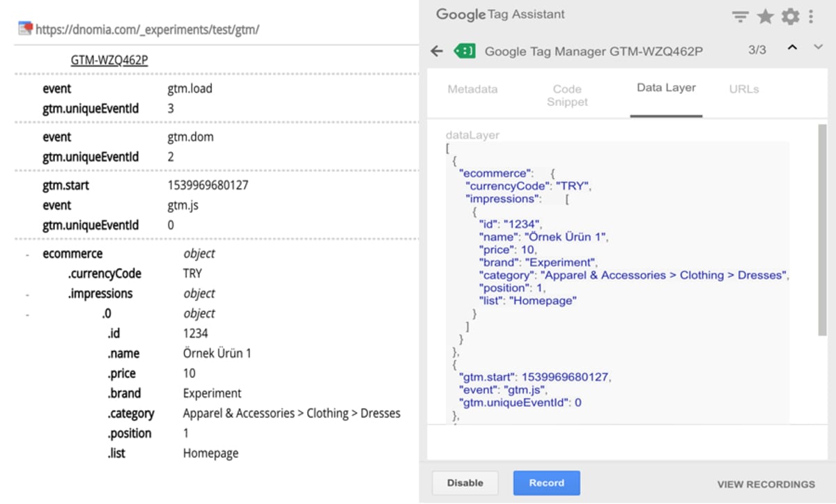The height and width of the screenshot is (504, 836).
Task: Collapse the .0 object row
Action: pos(26,314)
